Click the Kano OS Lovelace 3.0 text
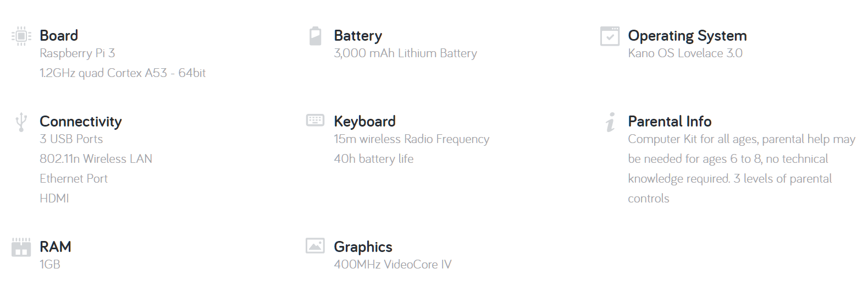 pyautogui.click(x=685, y=53)
